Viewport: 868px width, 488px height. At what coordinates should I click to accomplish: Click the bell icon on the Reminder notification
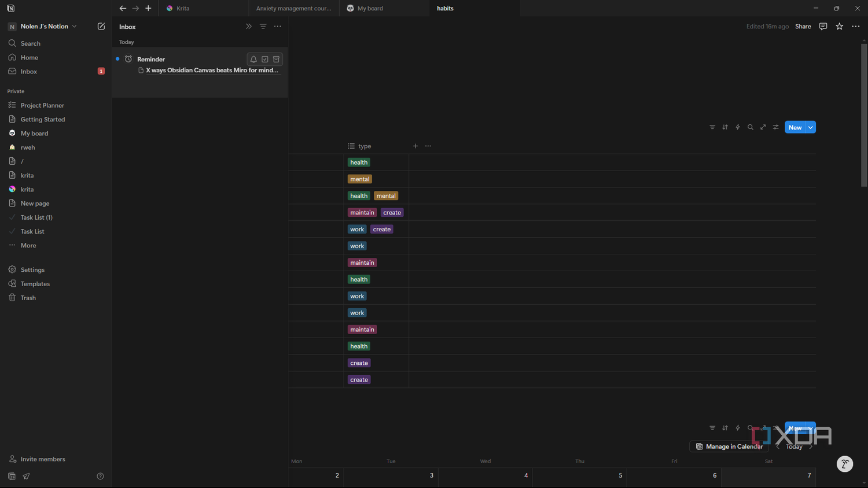click(x=253, y=60)
